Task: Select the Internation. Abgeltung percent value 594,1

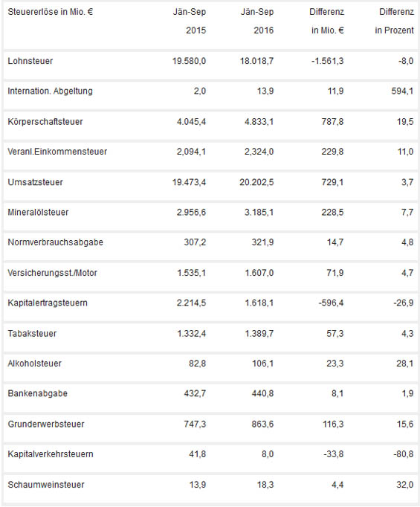Action: click(x=402, y=91)
